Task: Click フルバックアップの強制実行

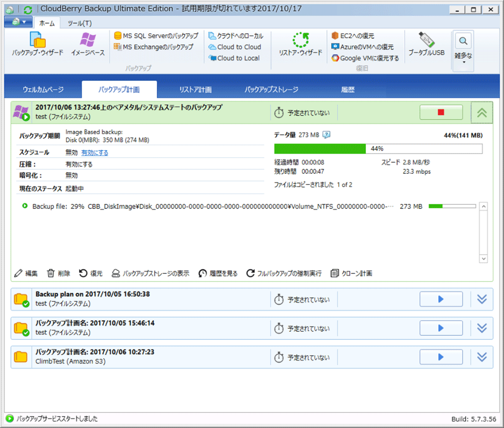Action: pyautogui.click(x=284, y=273)
